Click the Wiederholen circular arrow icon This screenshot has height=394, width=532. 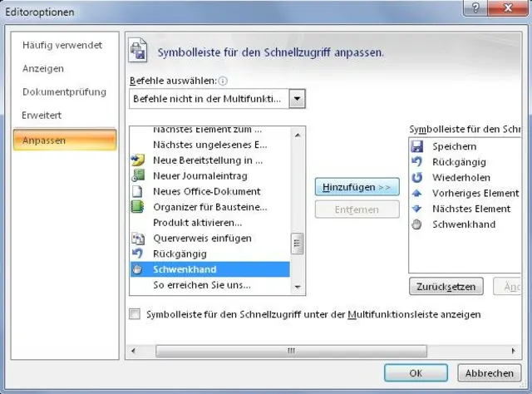click(x=416, y=178)
